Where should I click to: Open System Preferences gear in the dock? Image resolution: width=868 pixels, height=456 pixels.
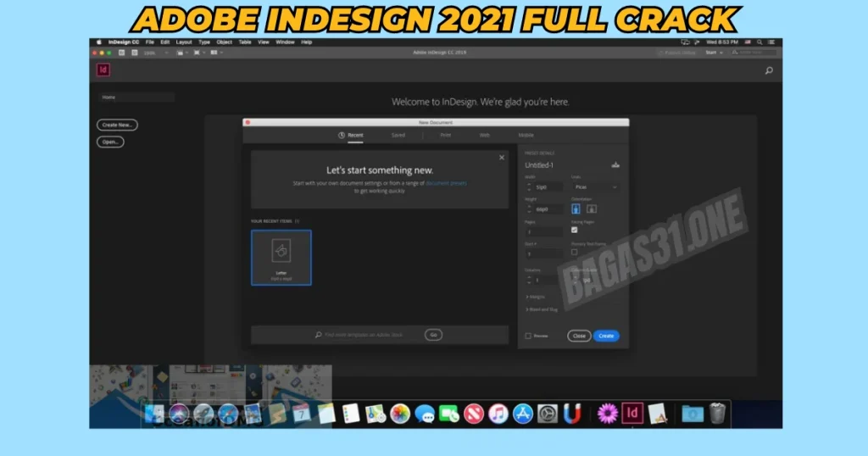coord(548,414)
